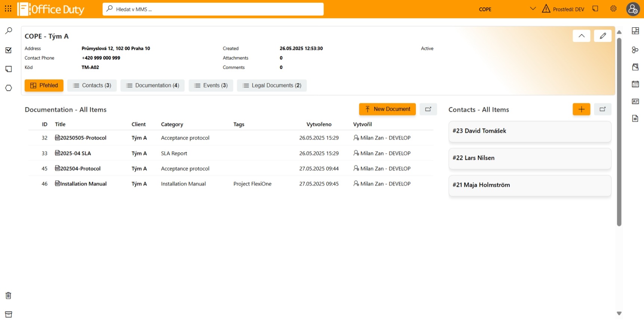Open the archive box icon in sidebar
The height and width of the screenshot is (326, 644).
pos(9,314)
